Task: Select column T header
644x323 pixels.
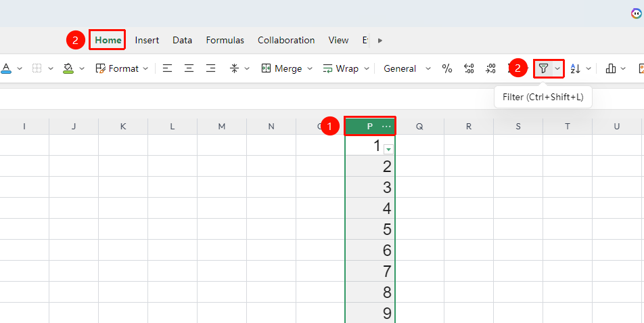Action: (567, 127)
